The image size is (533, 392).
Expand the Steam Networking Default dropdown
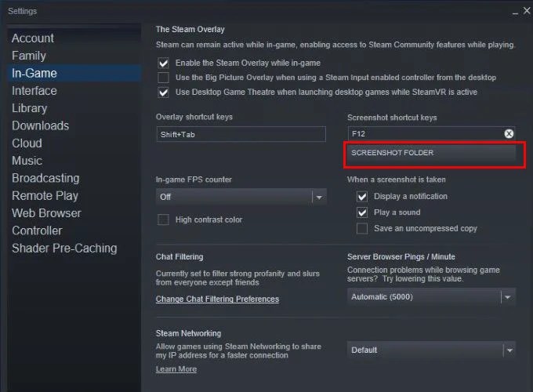click(x=431, y=350)
